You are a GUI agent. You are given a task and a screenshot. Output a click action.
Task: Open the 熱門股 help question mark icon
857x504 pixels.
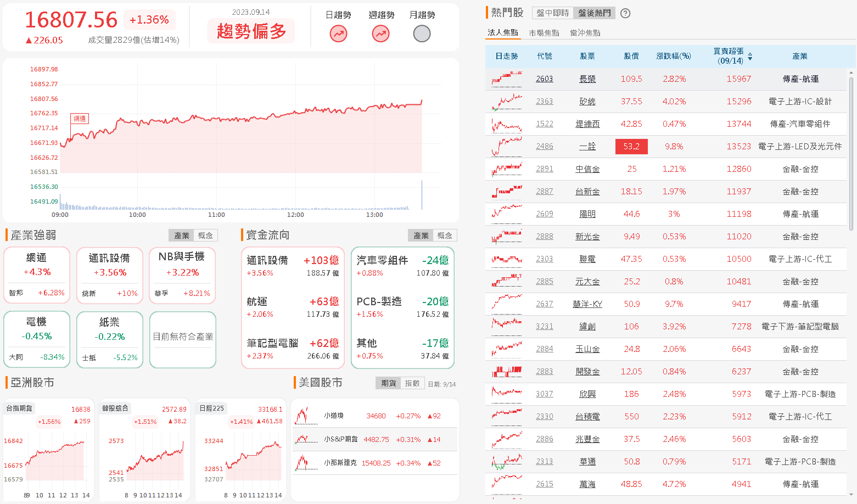coord(625,13)
